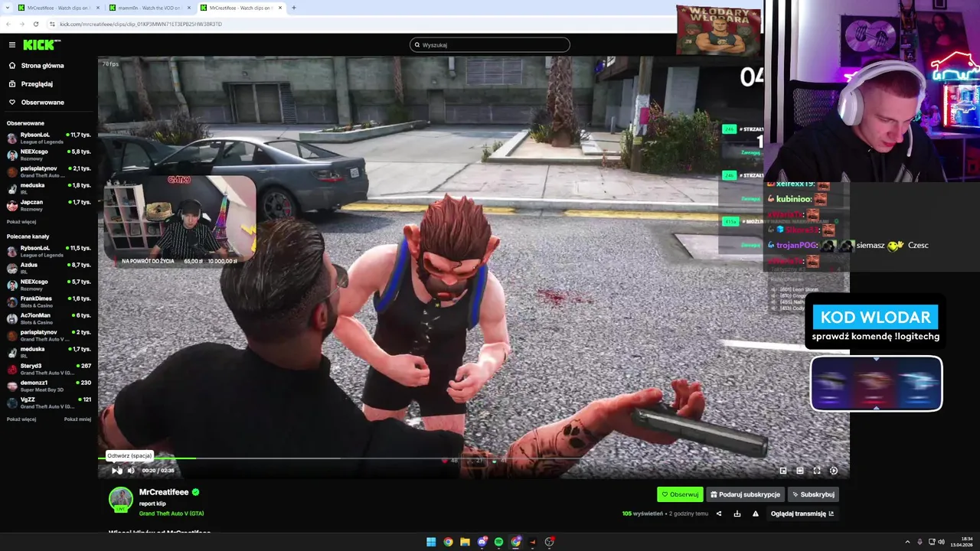Open File Explorer from taskbar
Screen dimensions: 980x551
[x=465, y=542]
